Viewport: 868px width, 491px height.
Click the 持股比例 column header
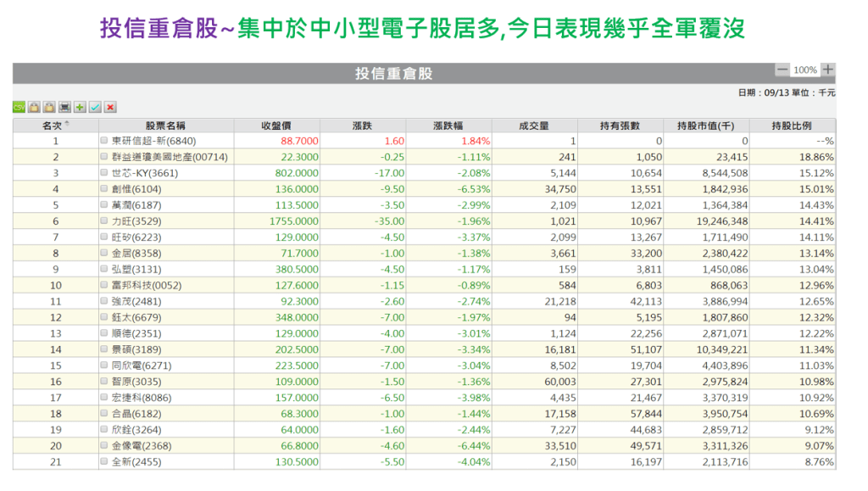pyautogui.click(x=792, y=126)
